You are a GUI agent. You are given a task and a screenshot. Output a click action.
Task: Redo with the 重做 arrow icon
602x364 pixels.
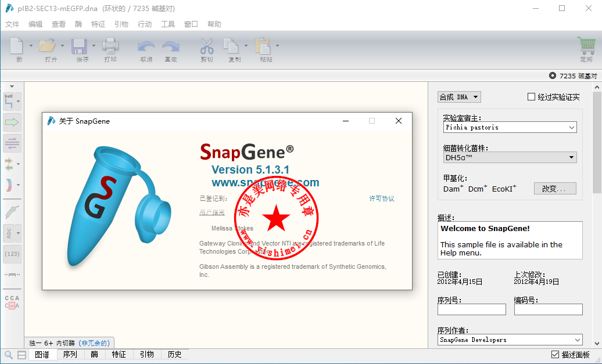pos(170,47)
